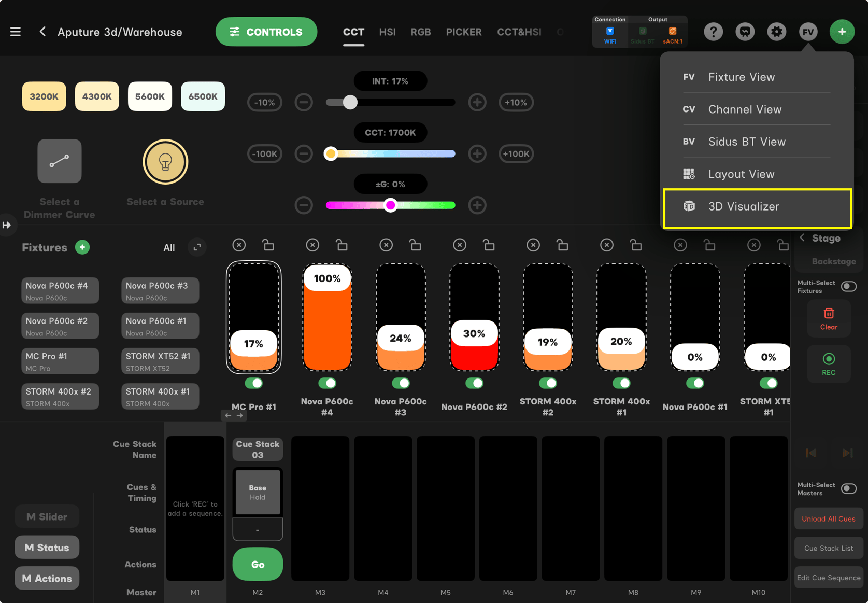Viewport: 868px width, 603px height.
Task: Disable the MC Pro #1 fixture toggle
Action: 253,383
